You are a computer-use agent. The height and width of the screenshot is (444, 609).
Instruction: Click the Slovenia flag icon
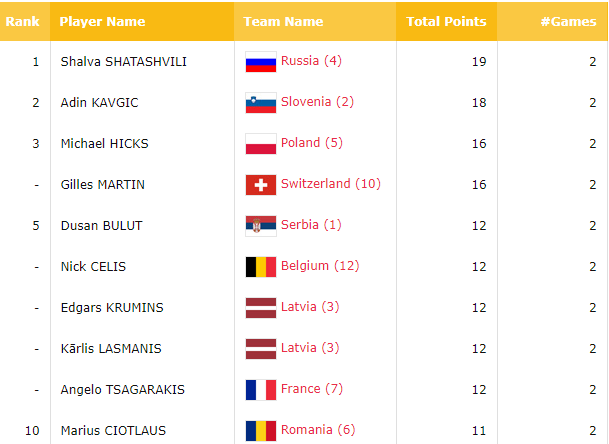pyautogui.click(x=261, y=103)
